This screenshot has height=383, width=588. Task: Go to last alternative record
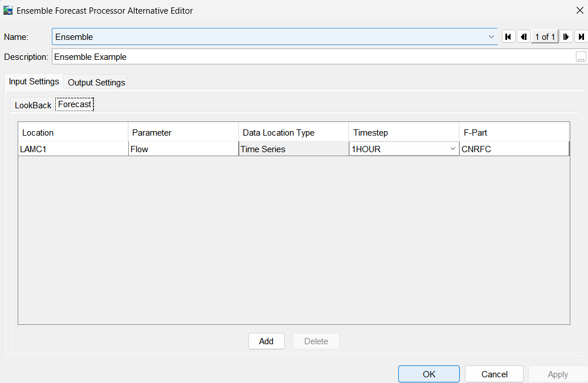pos(581,37)
